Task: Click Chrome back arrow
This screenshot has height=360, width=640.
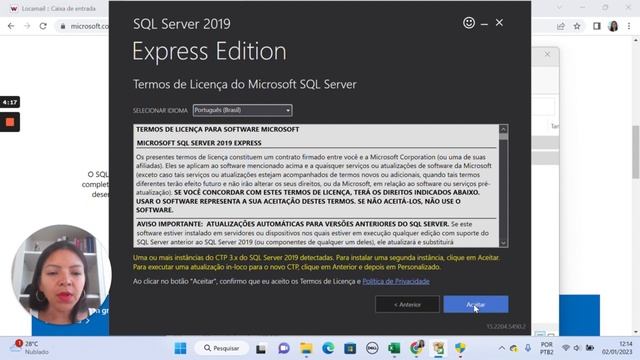Action: [x=11, y=26]
